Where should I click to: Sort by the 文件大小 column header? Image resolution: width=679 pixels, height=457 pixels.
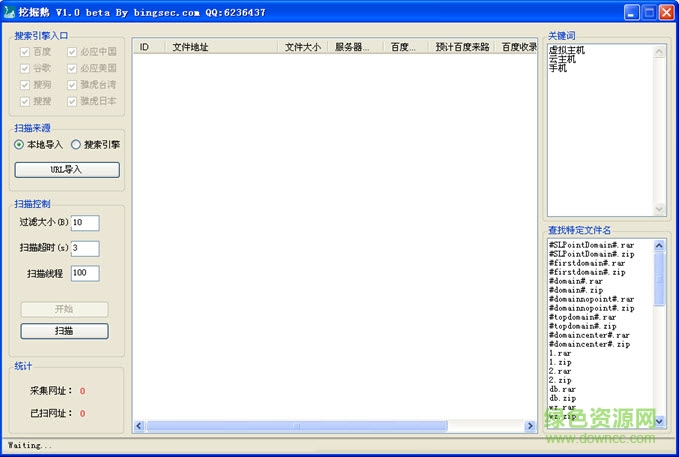[x=303, y=47]
